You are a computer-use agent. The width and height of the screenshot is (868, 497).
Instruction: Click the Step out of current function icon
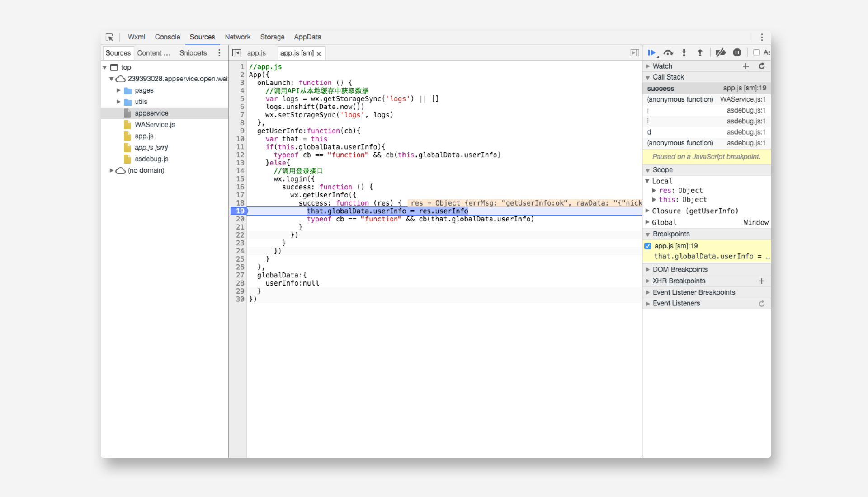700,52
